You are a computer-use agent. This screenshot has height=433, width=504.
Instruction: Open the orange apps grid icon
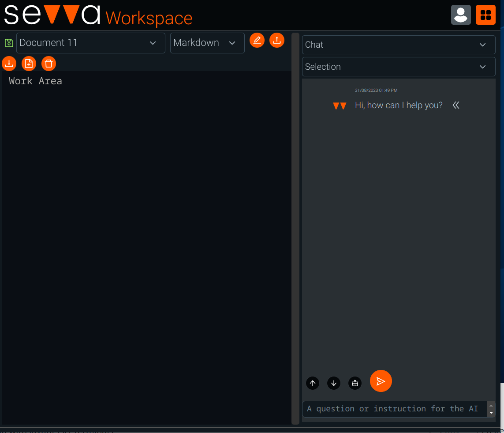485,15
